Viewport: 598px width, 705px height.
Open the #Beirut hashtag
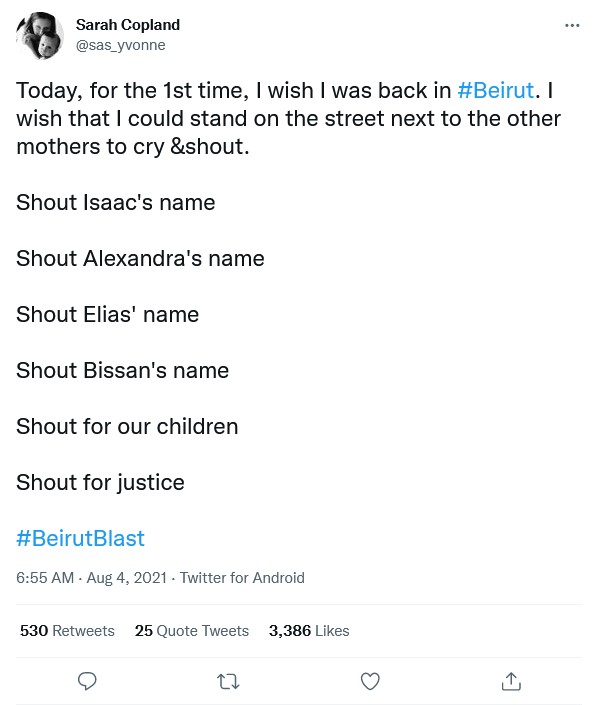point(495,90)
